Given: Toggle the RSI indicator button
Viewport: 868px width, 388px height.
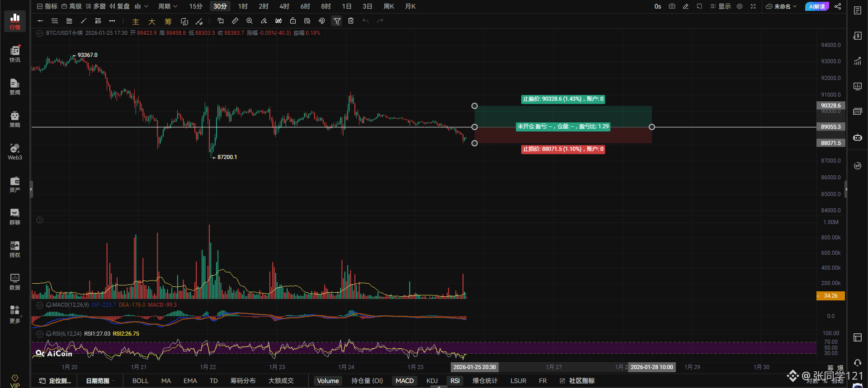Looking at the screenshot, I should click(x=455, y=381).
